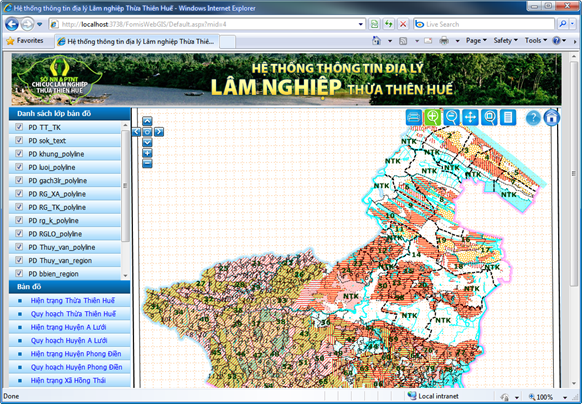Pan map up with the arrow button
Screen dimensions: 582x404
coord(147,121)
